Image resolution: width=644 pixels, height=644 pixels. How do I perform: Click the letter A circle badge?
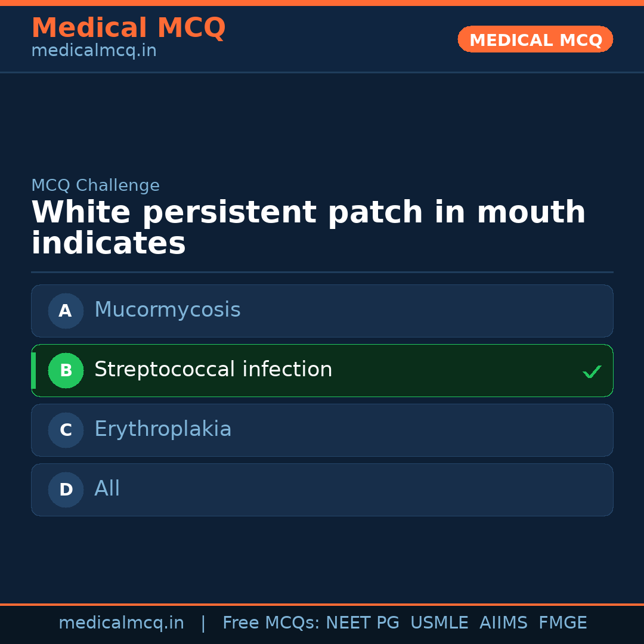(x=66, y=311)
